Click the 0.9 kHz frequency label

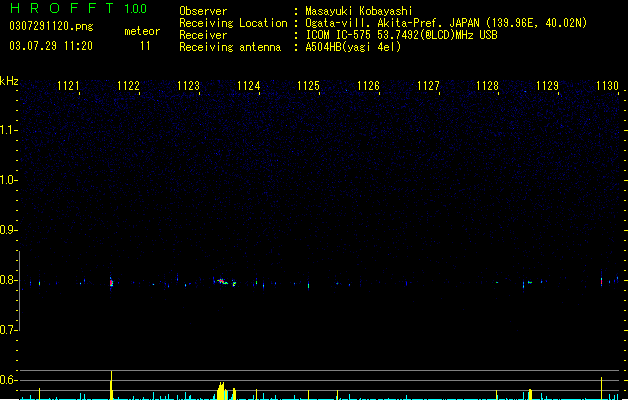(x=8, y=230)
